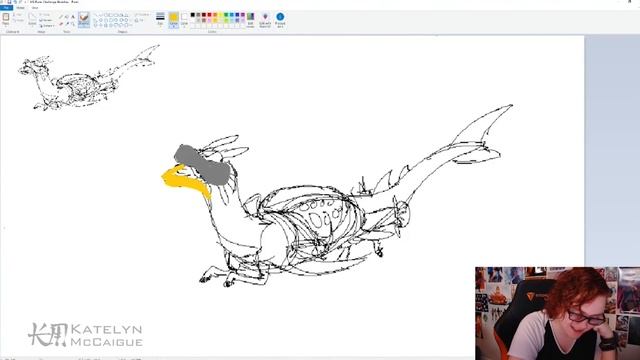Pick the dark blue color swatch
This screenshot has height=360, width=640.
coord(237,15)
